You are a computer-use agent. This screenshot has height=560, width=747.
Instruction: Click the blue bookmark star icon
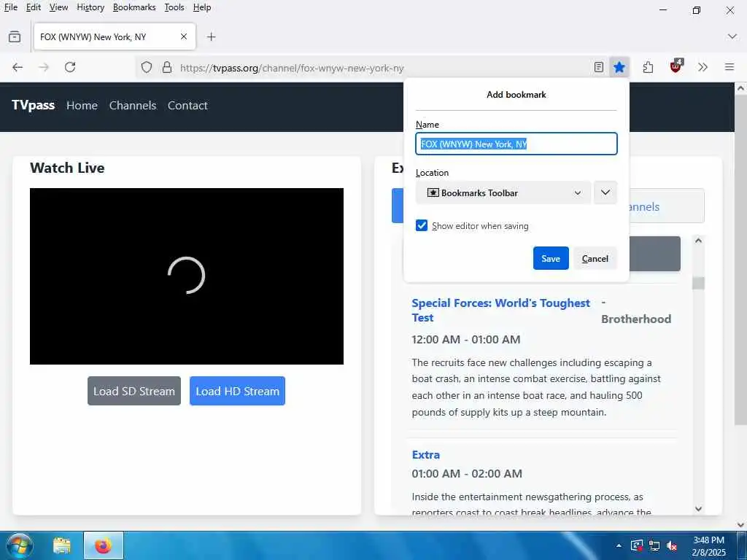click(619, 67)
